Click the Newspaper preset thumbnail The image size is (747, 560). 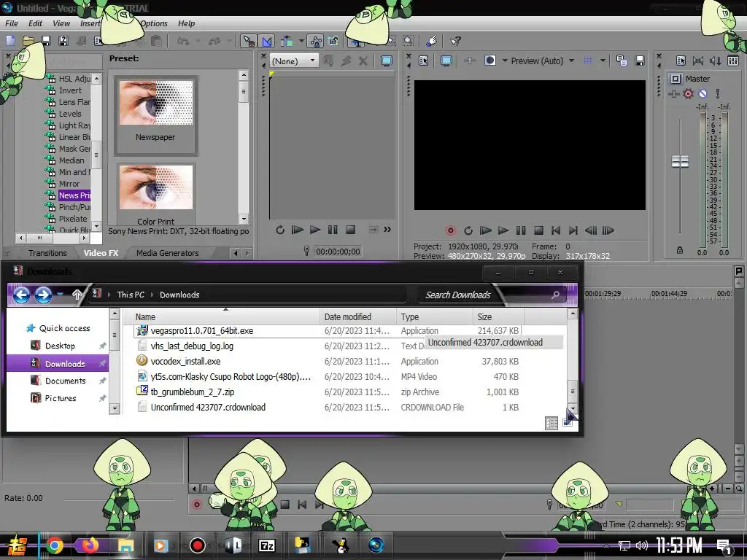(x=156, y=103)
